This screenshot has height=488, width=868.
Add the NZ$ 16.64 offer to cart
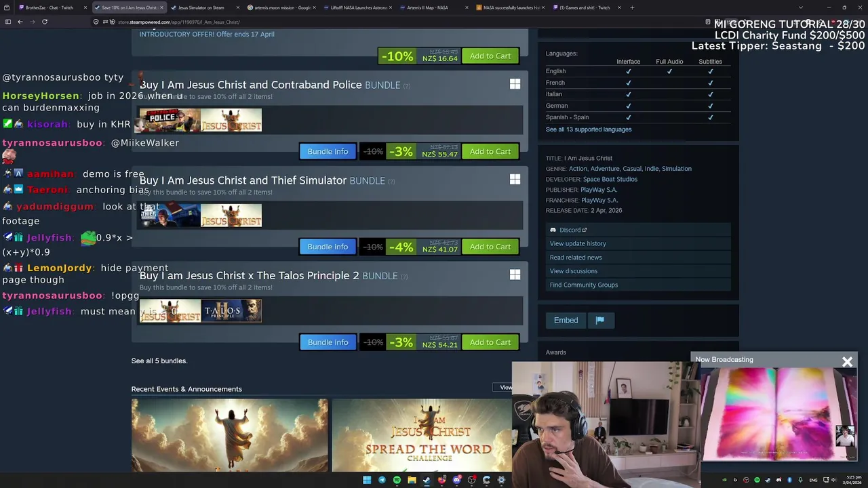tap(490, 56)
